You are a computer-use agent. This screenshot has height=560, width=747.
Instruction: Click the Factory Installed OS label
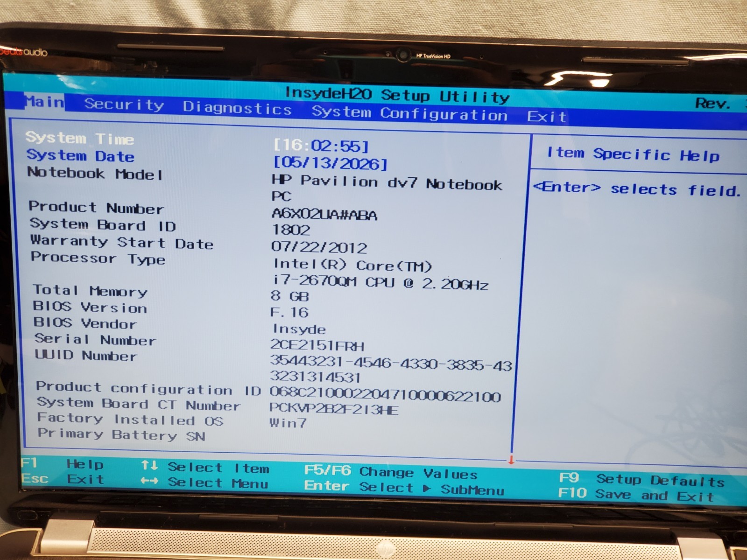coord(130,419)
